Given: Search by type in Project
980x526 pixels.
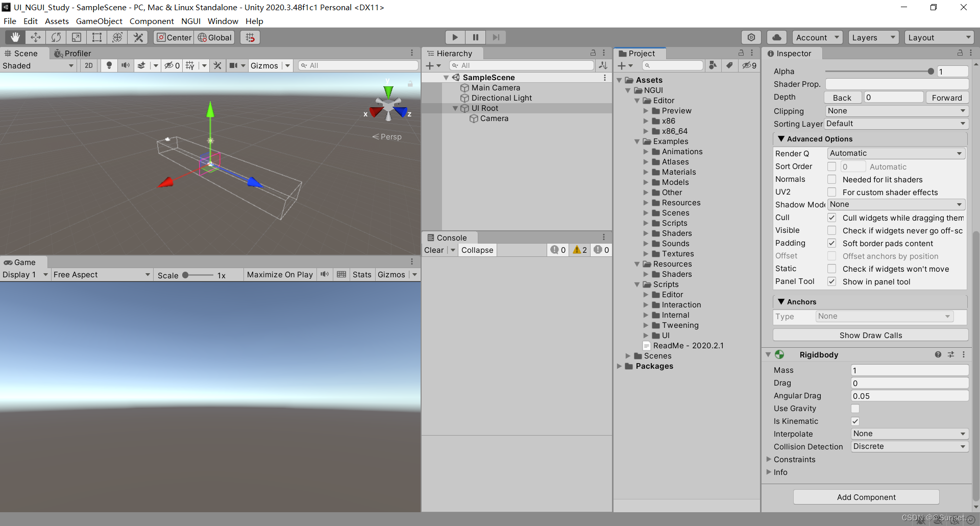Looking at the screenshot, I should click(713, 65).
